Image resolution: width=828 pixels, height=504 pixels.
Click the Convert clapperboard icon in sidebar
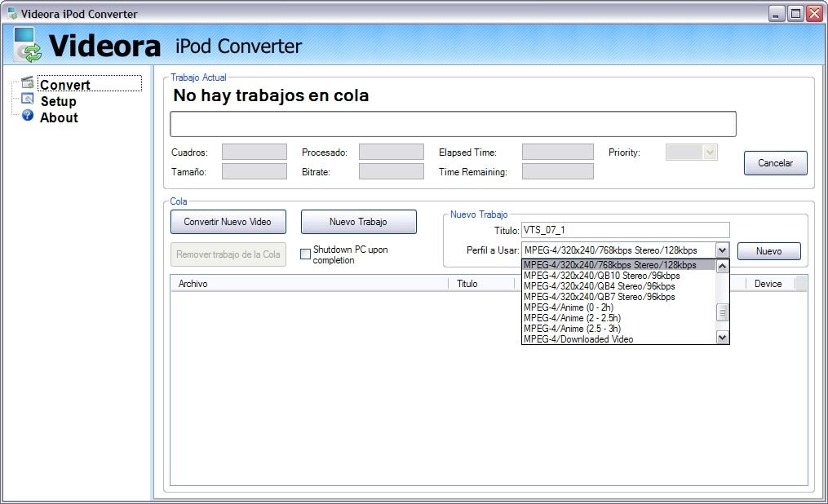point(28,82)
